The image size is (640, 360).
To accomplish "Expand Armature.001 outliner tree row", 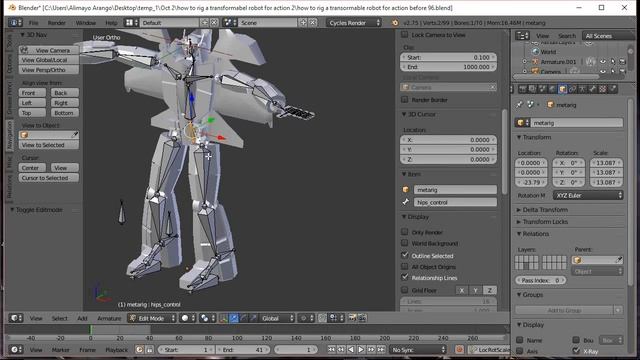I will [x=524, y=62].
